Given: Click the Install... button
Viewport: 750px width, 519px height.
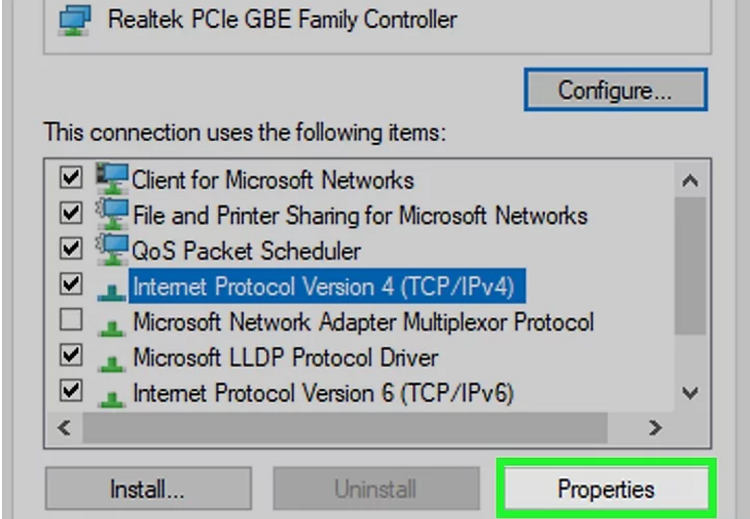Looking at the screenshot, I should [x=148, y=489].
